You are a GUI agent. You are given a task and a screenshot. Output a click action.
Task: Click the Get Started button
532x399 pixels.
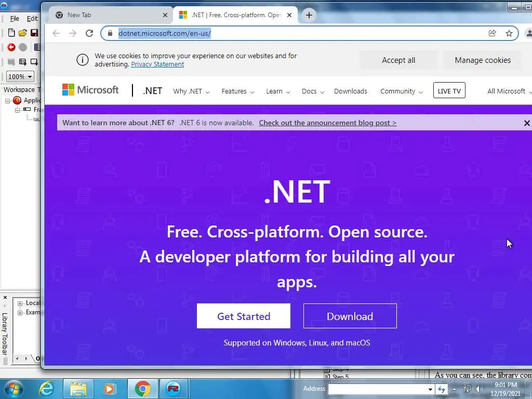click(x=244, y=316)
